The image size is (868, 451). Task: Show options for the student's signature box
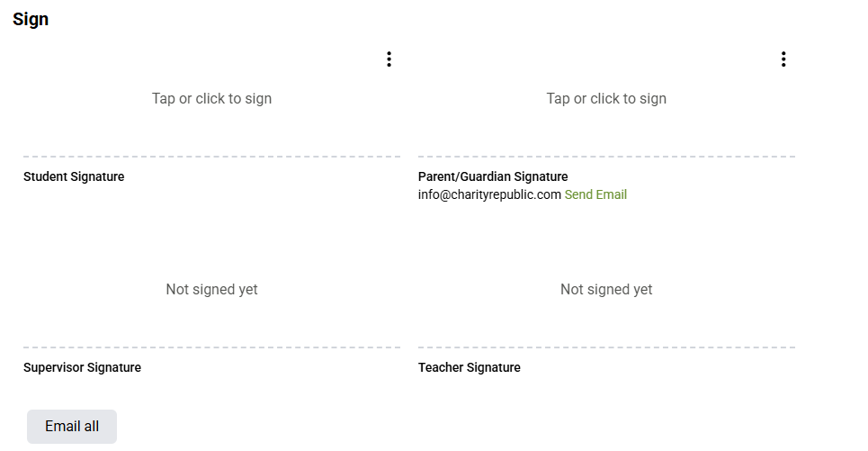point(389,59)
